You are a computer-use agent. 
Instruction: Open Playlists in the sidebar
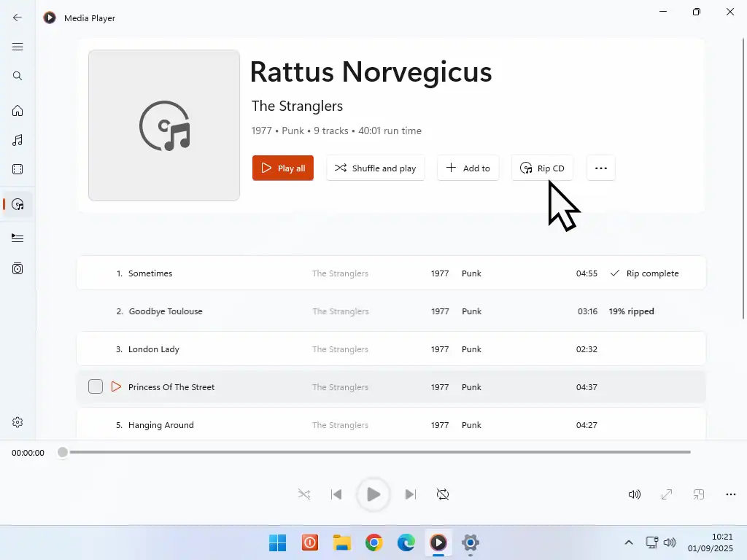coord(18,268)
